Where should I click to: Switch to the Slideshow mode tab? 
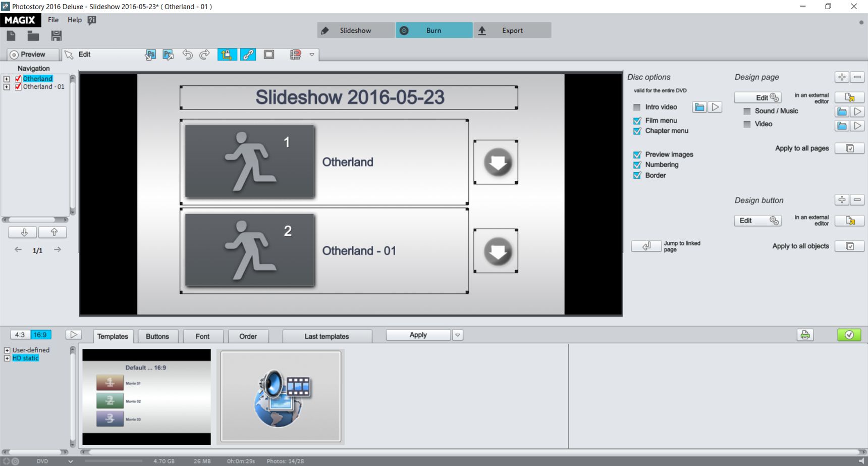(356, 30)
